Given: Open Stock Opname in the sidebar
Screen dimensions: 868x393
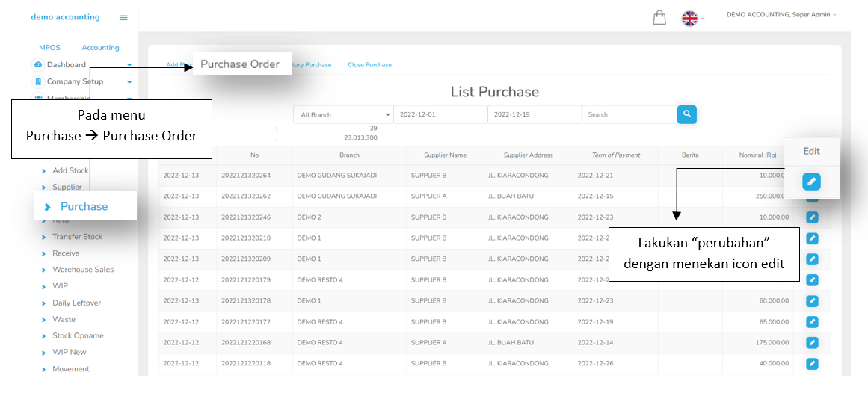Looking at the screenshot, I should coord(78,336).
